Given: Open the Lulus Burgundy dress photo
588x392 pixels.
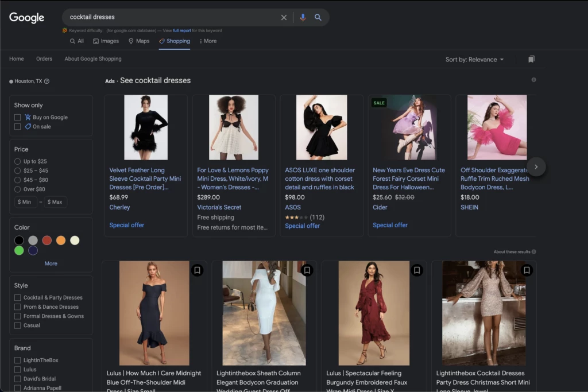Looking at the screenshot, I should point(374,313).
